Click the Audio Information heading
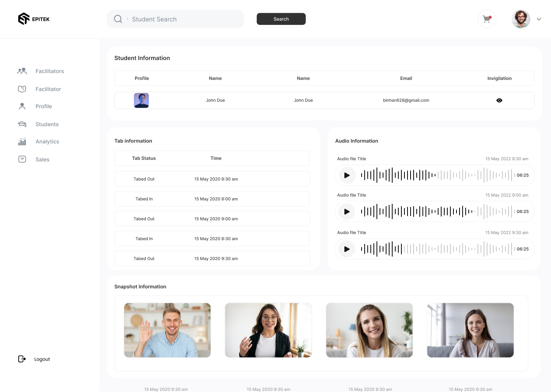Image resolution: width=551 pixels, height=392 pixels. click(x=357, y=141)
